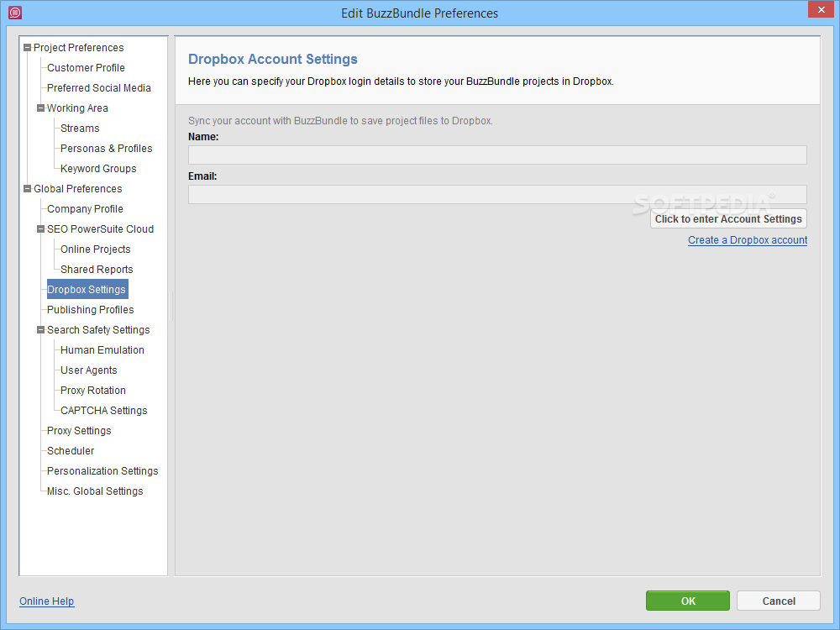Image resolution: width=840 pixels, height=630 pixels.
Task: Open Keyword Groups settings
Action: coord(98,169)
